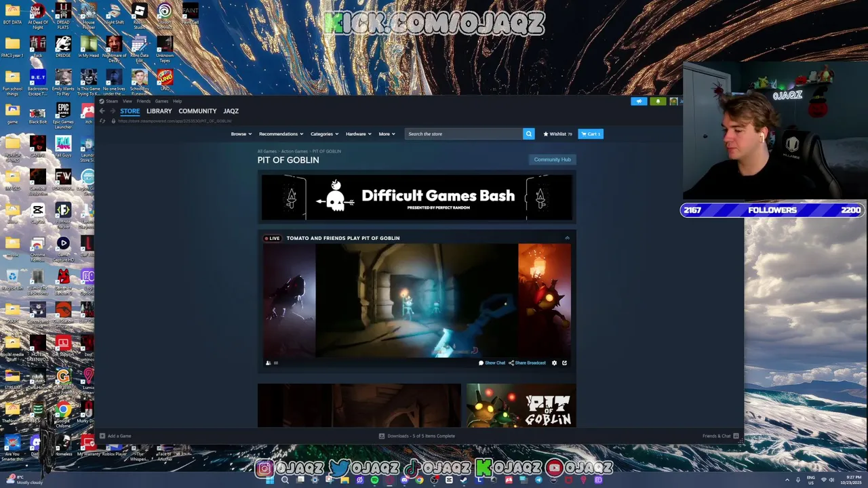Open the Fall Guys desktop shortcut
Screen dimensions: 868x488
(x=63, y=146)
